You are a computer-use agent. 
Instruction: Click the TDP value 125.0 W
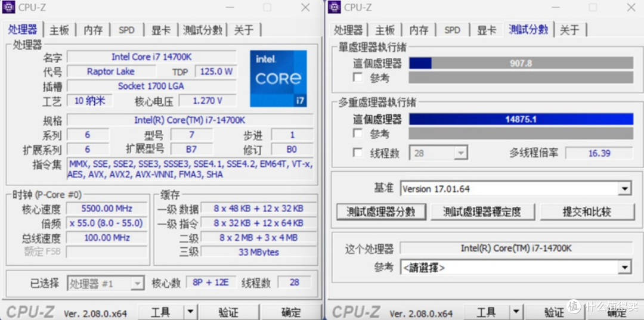click(x=216, y=72)
